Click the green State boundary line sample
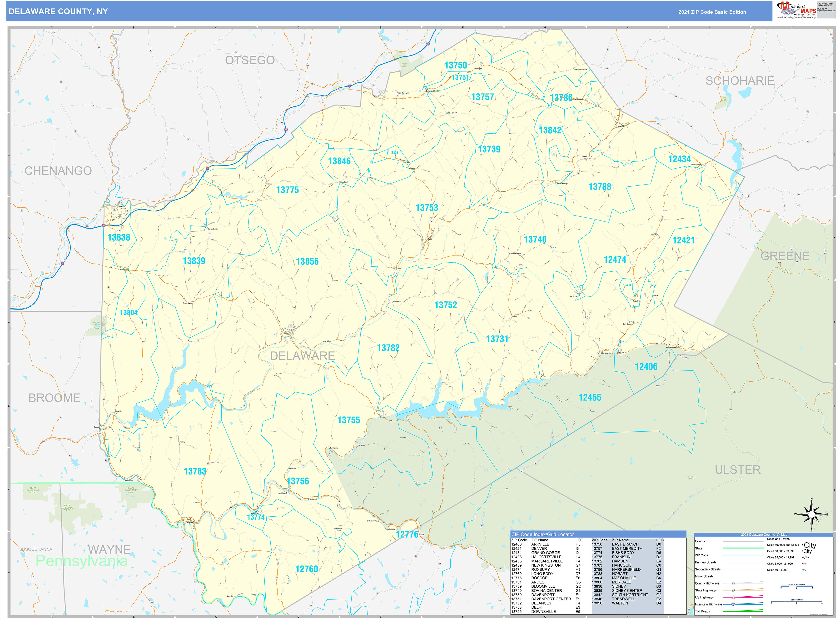Viewport: 840px width, 619px height. 743,548
